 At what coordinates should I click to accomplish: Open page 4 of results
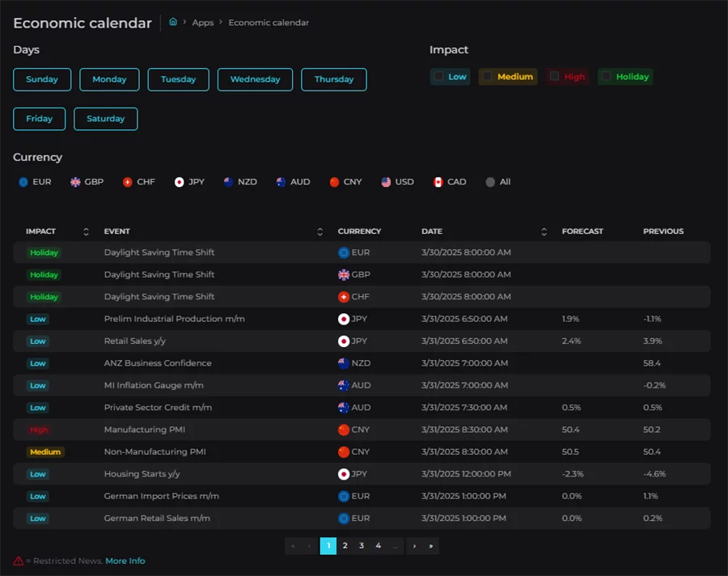point(379,546)
